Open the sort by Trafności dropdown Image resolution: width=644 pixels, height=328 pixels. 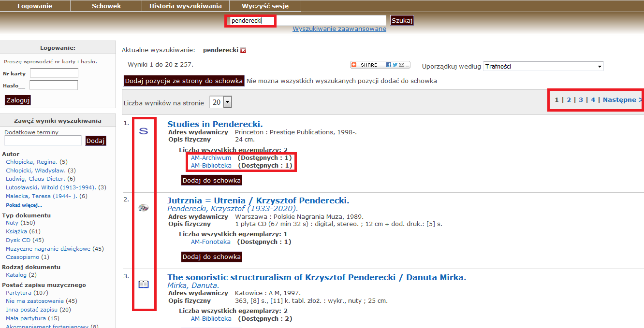tap(543, 66)
